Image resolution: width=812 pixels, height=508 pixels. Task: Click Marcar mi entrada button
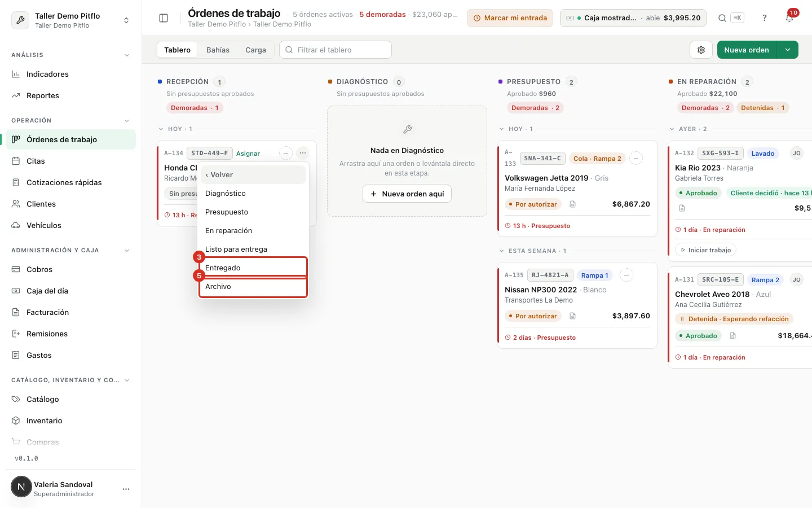(510, 18)
